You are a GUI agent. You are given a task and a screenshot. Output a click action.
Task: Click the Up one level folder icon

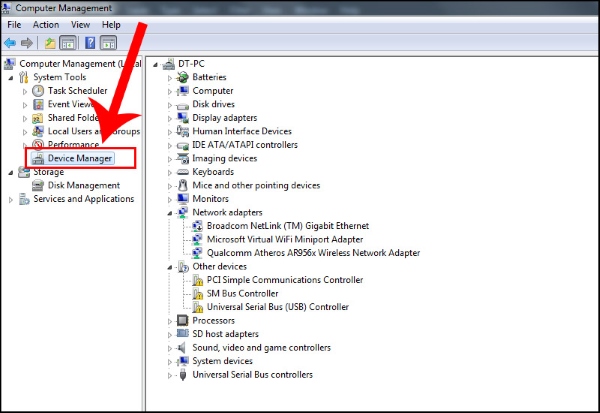[50, 43]
